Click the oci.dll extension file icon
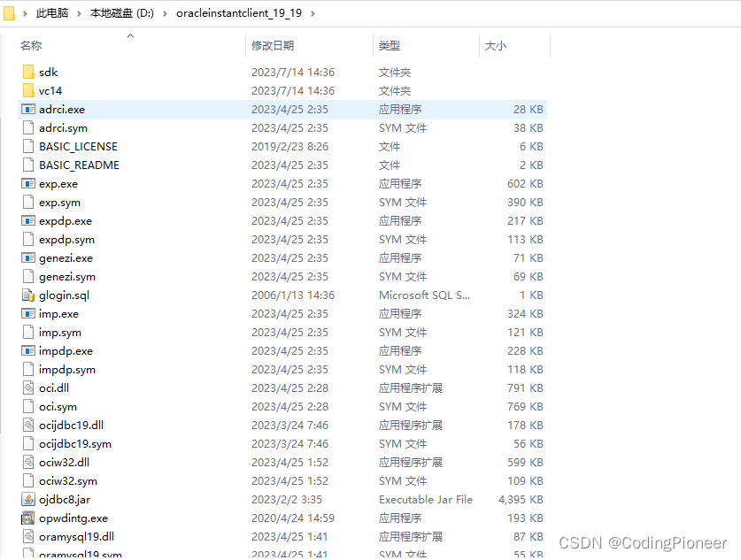This screenshot has height=560, width=741. tap(29, 387)
